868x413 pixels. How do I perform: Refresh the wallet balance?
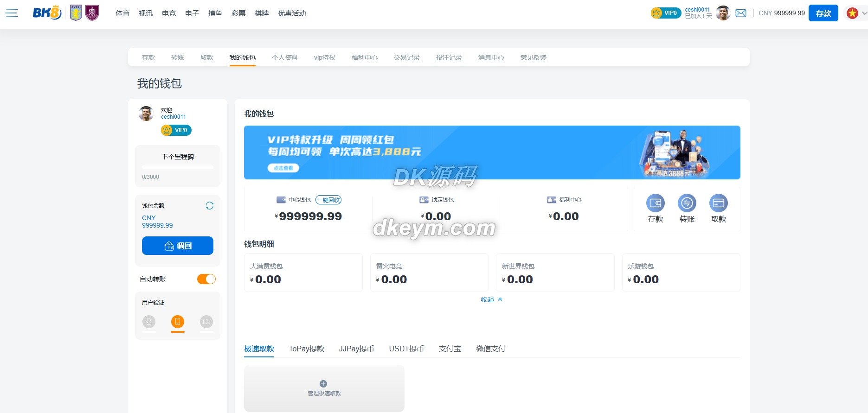pos(210,205)
